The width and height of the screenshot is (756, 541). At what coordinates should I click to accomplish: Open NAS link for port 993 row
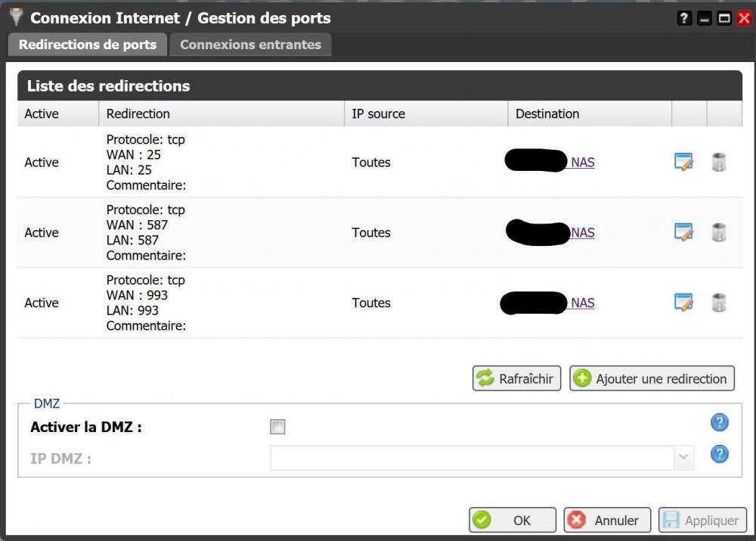click(583, 303)
